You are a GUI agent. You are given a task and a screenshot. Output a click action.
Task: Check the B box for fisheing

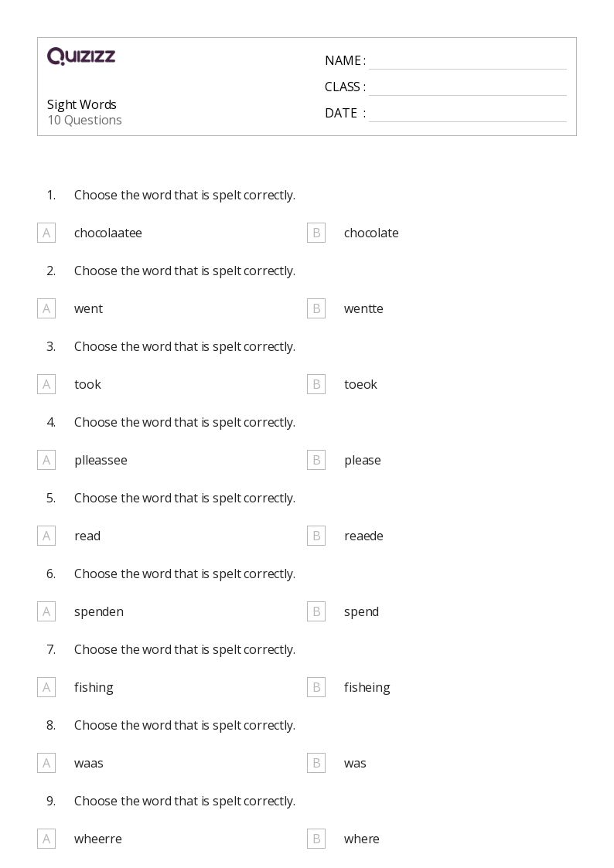pyautogui.click(x=316, y=688)
